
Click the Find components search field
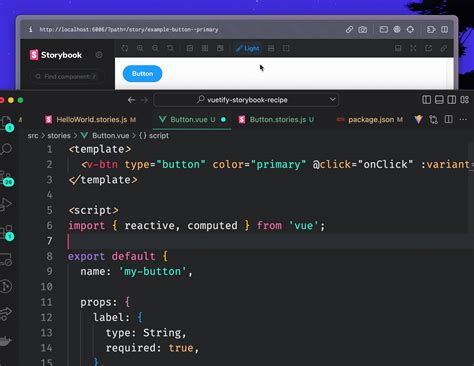point(67,77)
